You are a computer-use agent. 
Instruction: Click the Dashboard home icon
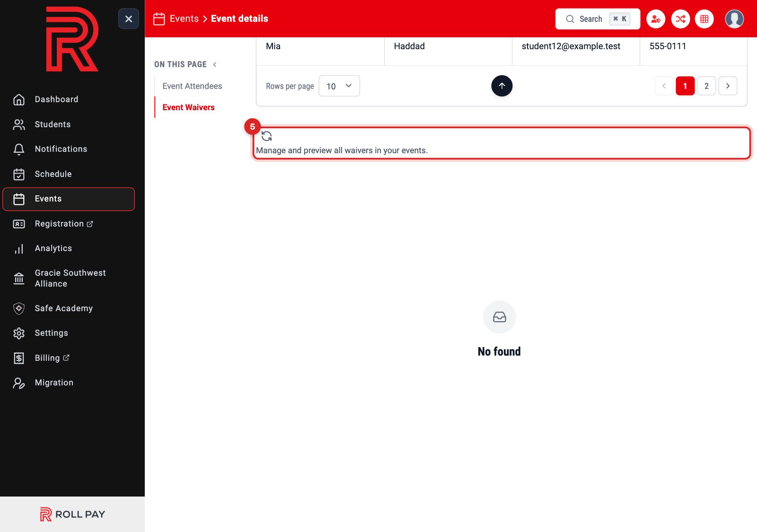(19, 99)
